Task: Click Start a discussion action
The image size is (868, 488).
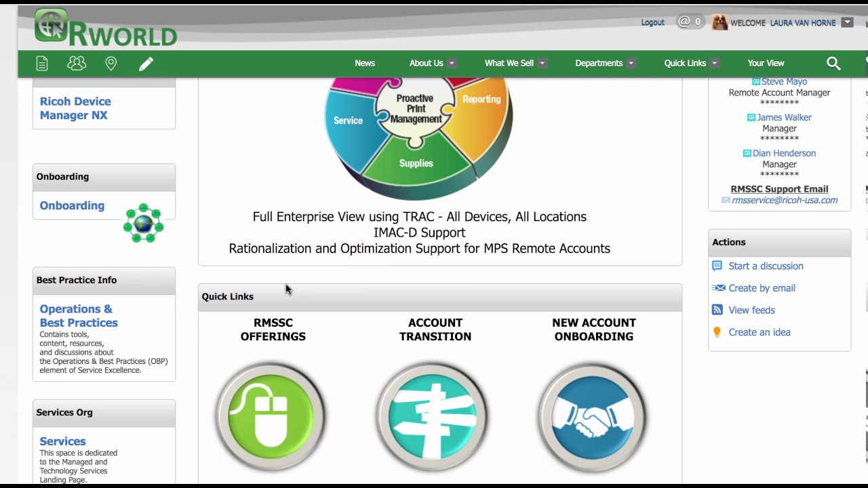Action: (766, 266)
